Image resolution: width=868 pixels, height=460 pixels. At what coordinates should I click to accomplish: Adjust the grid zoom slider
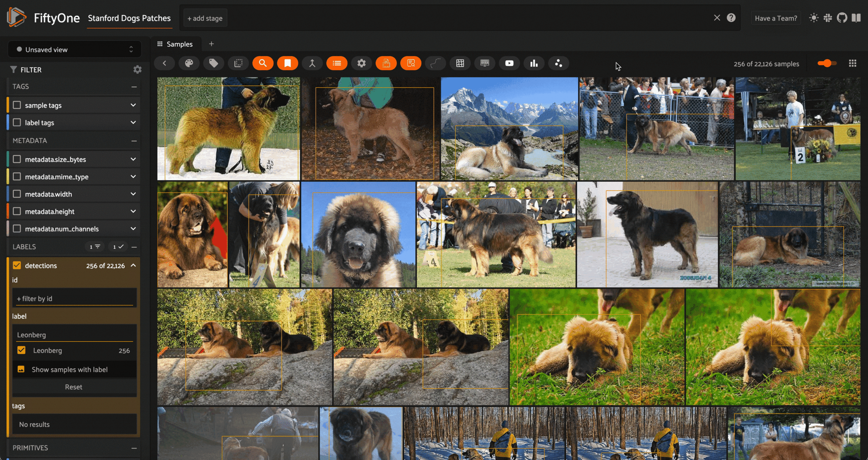coord(827,63)
